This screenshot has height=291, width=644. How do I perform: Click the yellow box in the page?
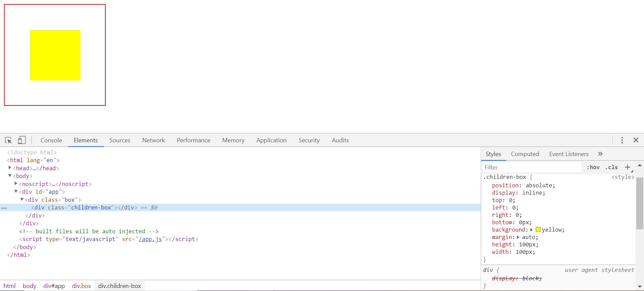pyautogui.click(x=55, y=55)
